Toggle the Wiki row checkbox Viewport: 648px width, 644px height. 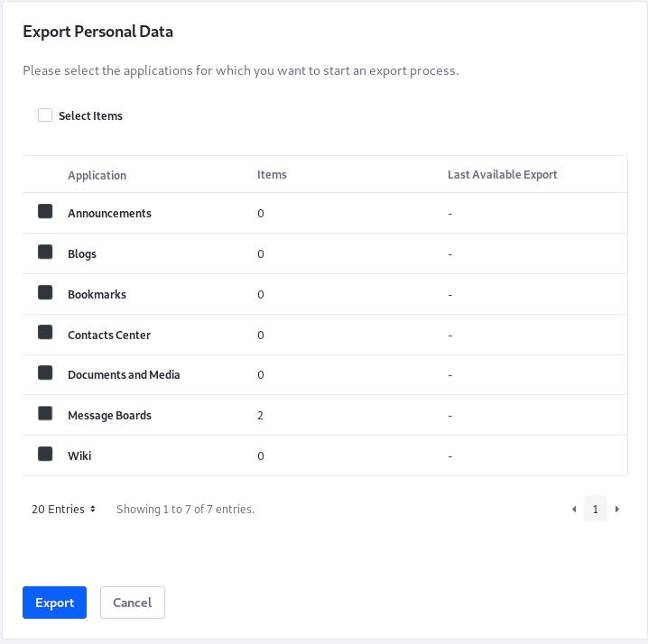tap(45, 454)
